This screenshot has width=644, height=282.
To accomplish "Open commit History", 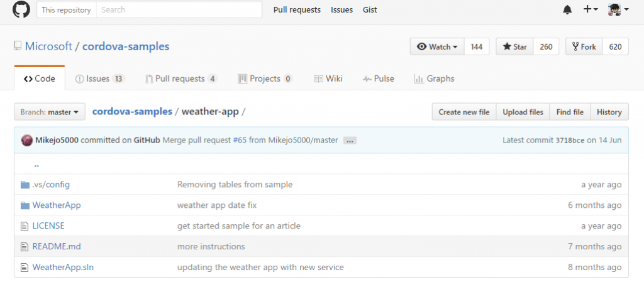I will point(609,112).
